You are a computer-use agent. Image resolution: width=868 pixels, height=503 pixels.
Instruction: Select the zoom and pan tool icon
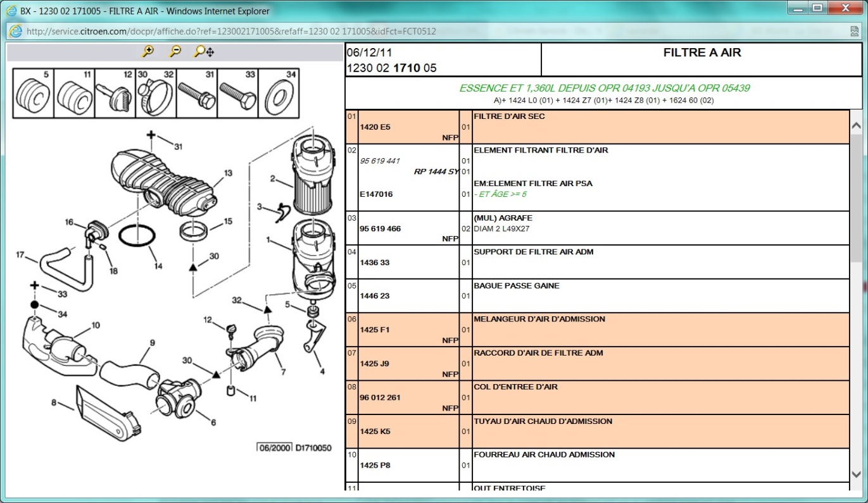click(x=203, y=52)
